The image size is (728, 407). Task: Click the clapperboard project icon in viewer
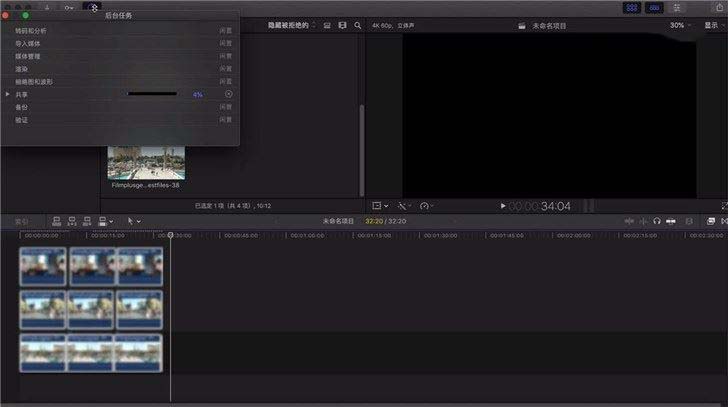click(x=522, y=26)
